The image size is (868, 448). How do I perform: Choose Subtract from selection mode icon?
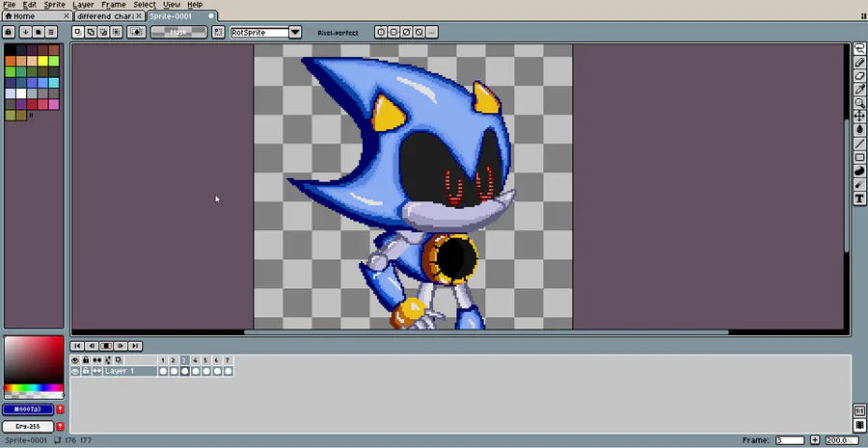103,32
